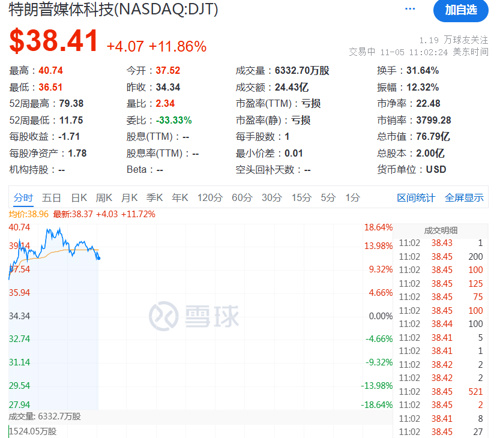
Task: Click the chart's 成交量: 6332.7万股 label
Action: coord(45,417)
